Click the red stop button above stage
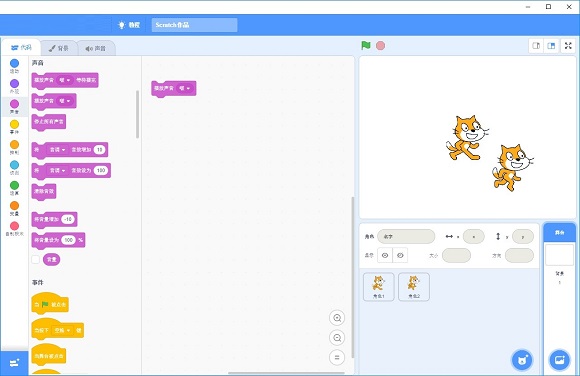Screen dimensions: 580x376 click(380, 46)
